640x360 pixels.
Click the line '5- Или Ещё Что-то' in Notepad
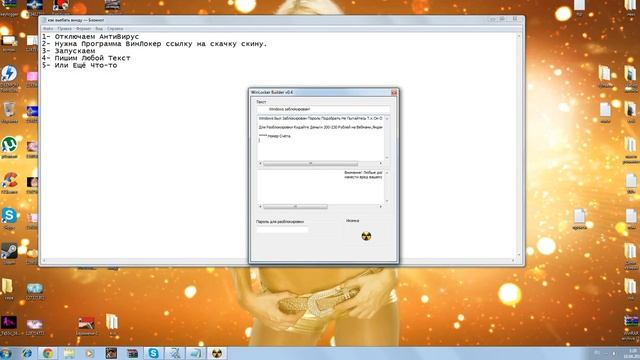(x=79, y=65)
